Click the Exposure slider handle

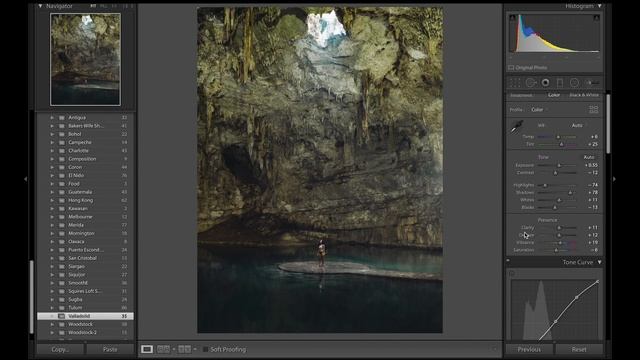click(559, 165)
